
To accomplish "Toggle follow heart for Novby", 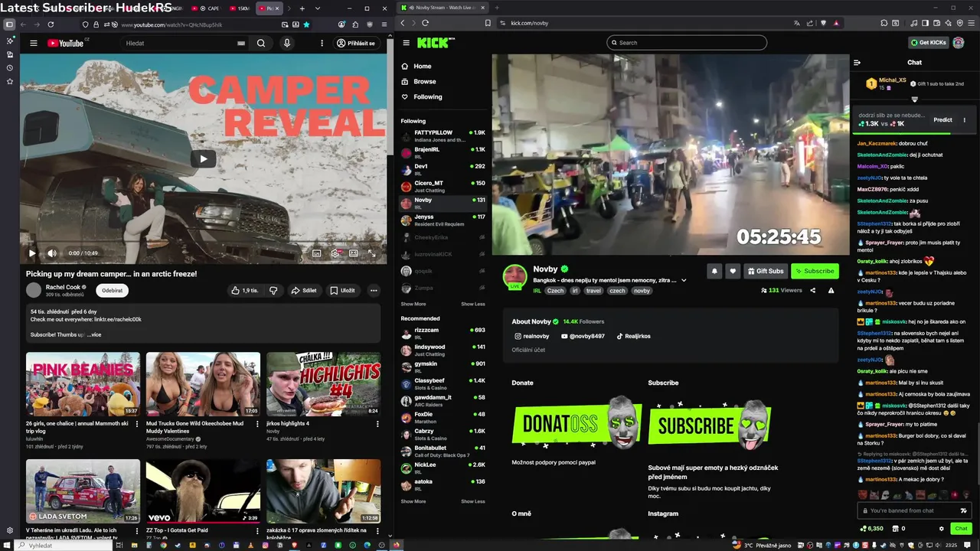I will tap(733, 271).
